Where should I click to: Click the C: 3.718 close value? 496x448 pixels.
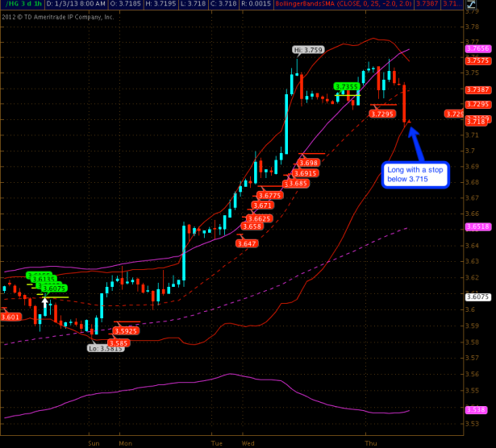(x=223, y=4)
